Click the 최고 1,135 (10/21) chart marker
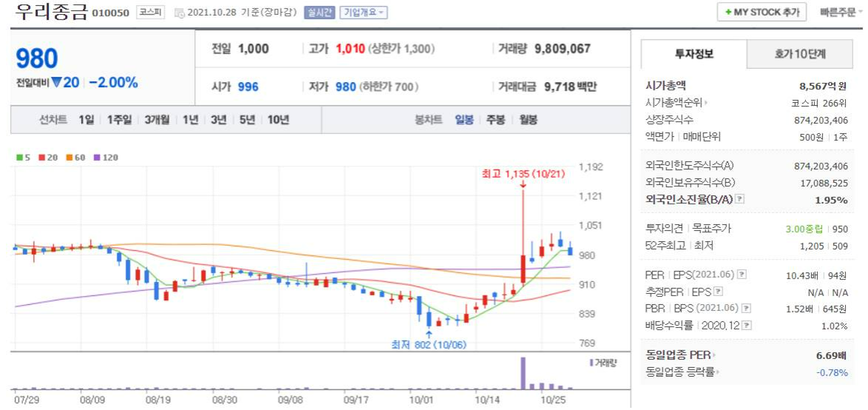The image size is (868, 410). 523,175
